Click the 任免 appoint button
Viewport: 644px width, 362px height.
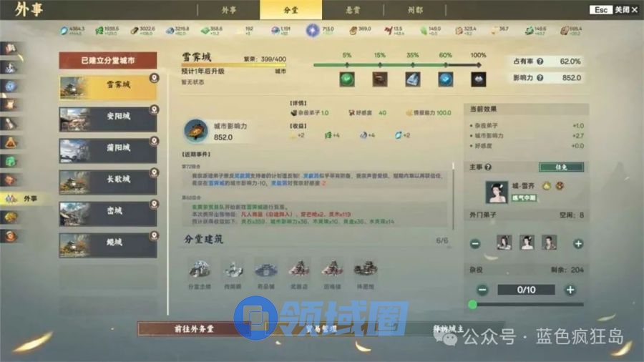click(x=561, y=167)
